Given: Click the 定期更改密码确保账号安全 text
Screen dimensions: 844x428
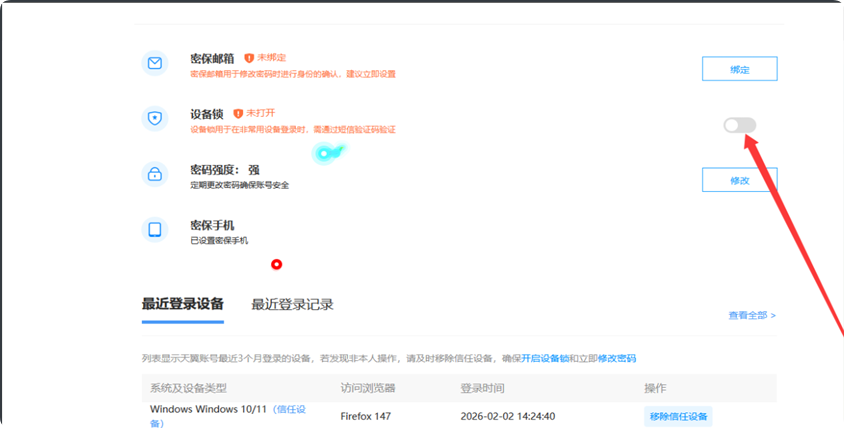Looking at the screenshot, I should click(x=240, y=185).
